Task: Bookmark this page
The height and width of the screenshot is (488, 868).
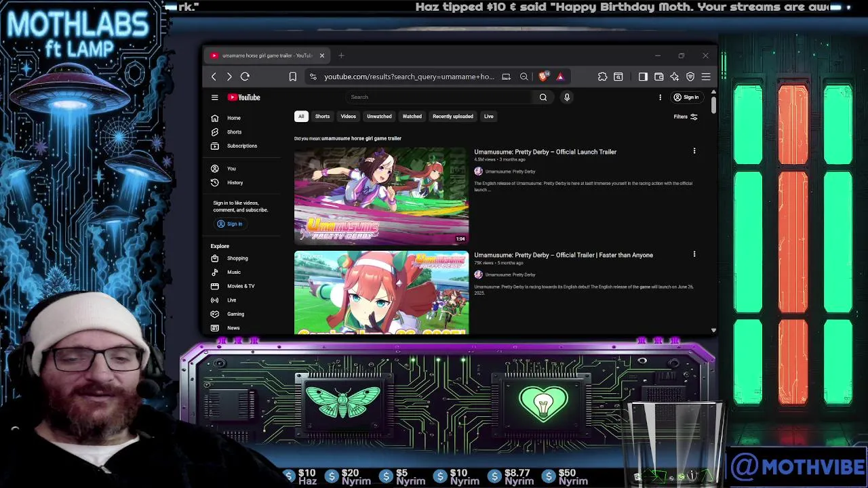Action: [293, 77]
